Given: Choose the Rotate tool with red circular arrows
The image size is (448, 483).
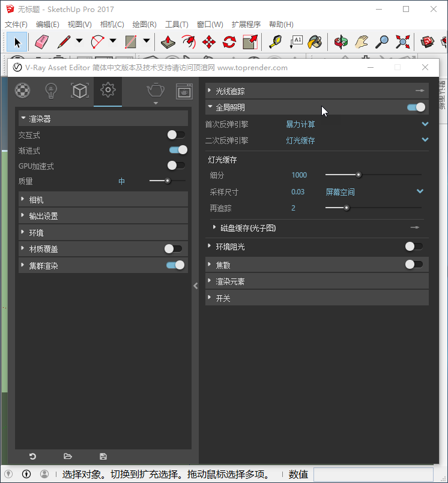Looking at the screenshot, I should 229,41.
